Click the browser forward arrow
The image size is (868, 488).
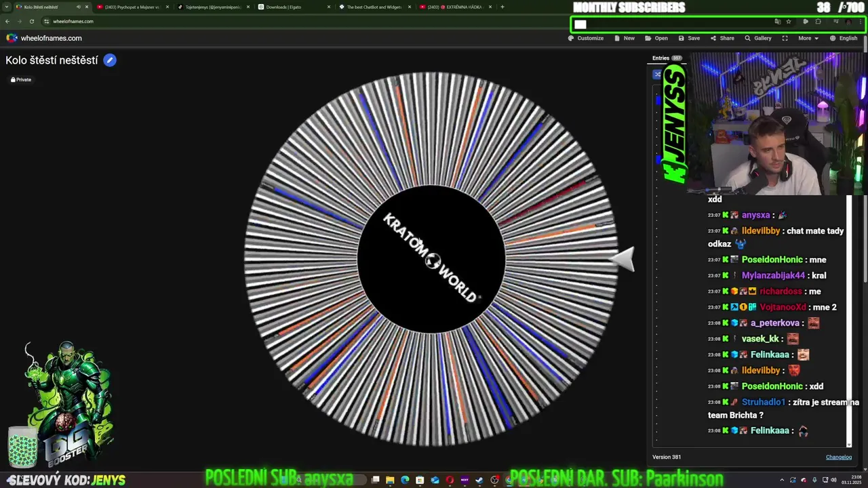coord(20,21)
